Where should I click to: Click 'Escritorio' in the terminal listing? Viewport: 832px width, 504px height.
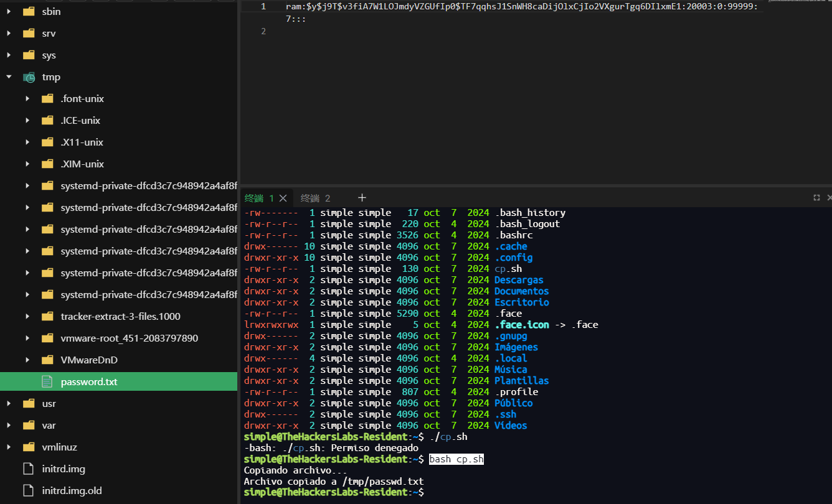pos(522,302)
